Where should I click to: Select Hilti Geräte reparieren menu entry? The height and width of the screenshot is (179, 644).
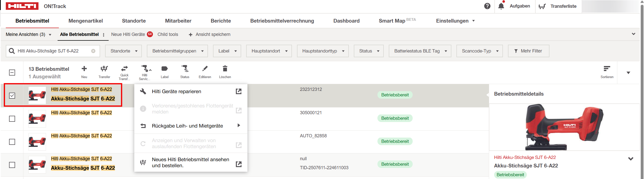tap(191, 92)
